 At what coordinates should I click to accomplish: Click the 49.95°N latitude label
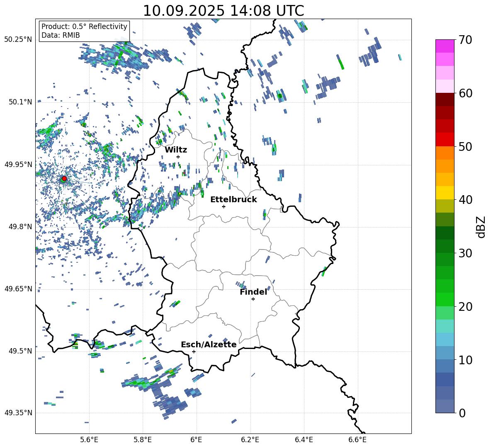(x=18, y=164)
